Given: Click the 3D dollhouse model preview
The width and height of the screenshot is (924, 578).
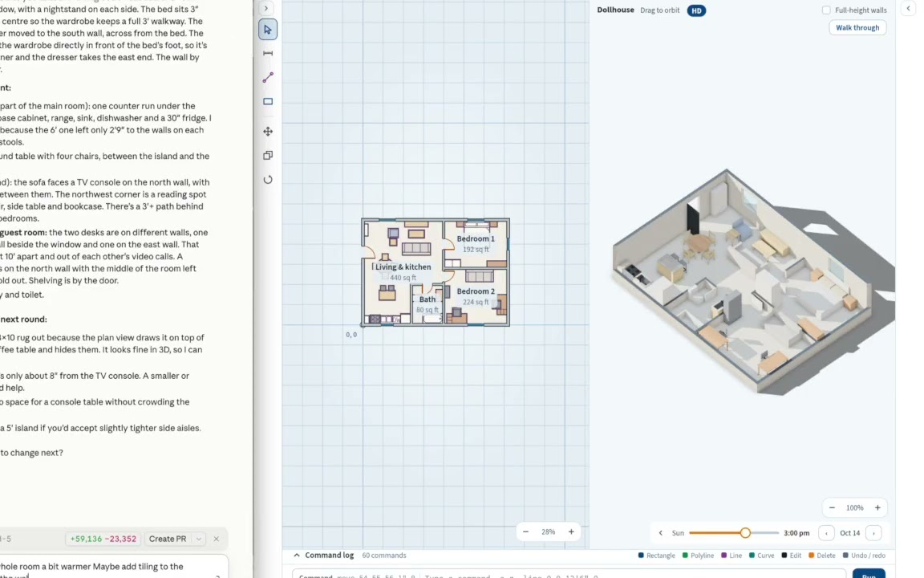Looking at the screenshot, I should pyautogui.click(x=753, y=282).
